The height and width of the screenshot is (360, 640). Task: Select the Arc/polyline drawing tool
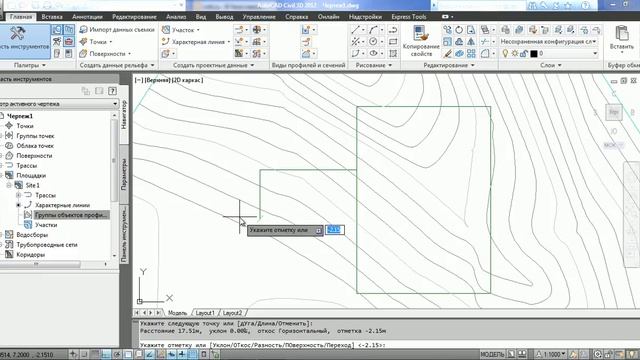pyautogui.click(x=373, y=30)
